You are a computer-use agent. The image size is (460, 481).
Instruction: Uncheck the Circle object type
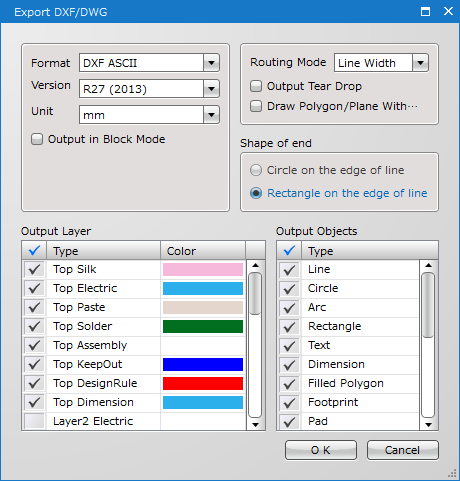[289, 288]
